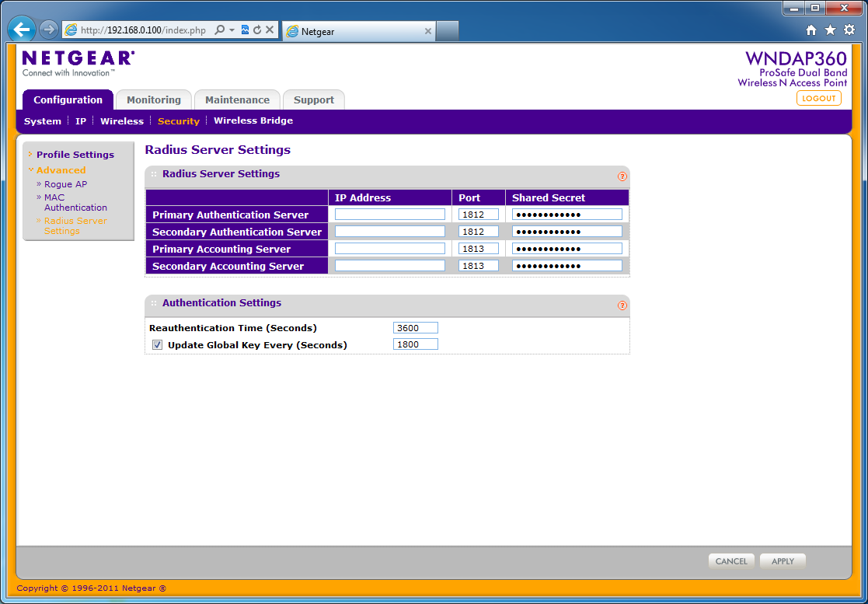Open the browser Home page icon
Viewport: 868px width, 604px height.
[x=811, y=30]
